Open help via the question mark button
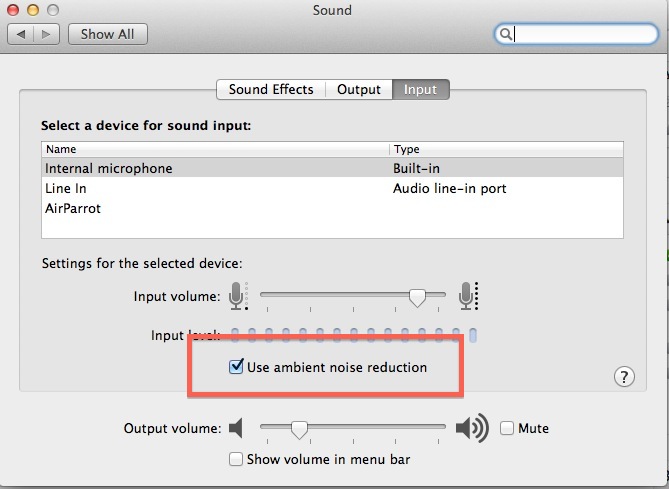 point(624,377)
